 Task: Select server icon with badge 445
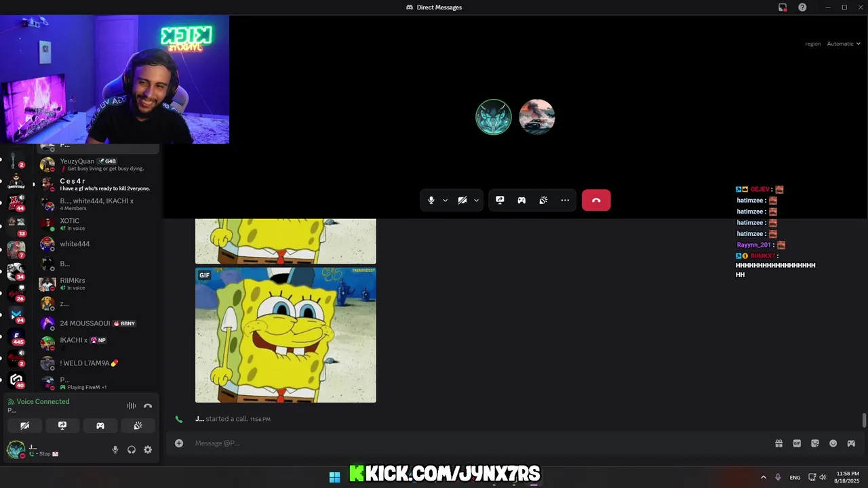tap(16, 337)
